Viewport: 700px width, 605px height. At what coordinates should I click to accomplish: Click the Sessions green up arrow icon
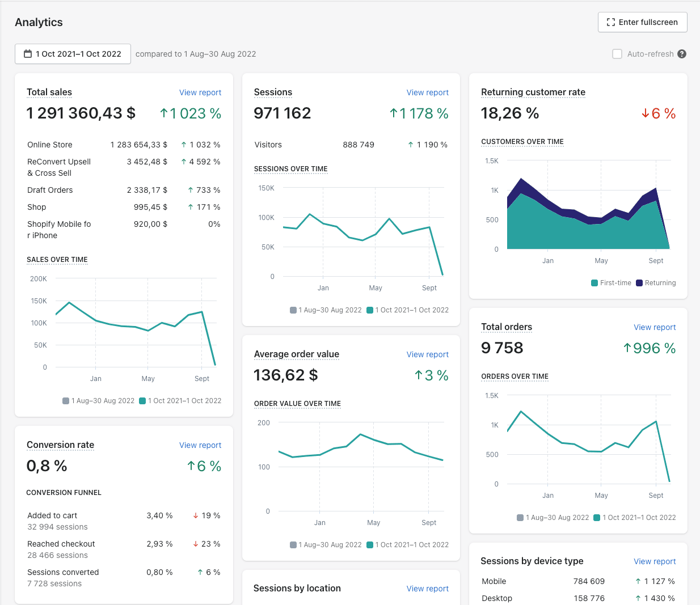point(393,113)
